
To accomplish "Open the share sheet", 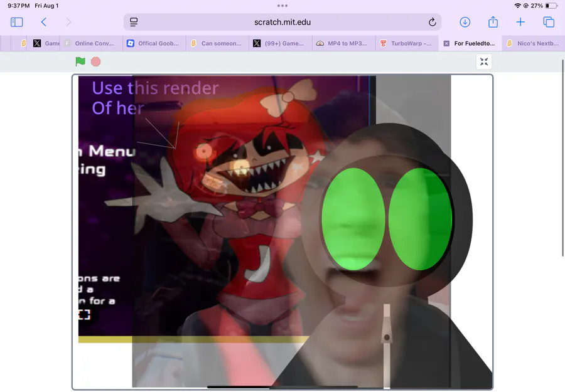I will pyautogui.click(x=493, y=22).
